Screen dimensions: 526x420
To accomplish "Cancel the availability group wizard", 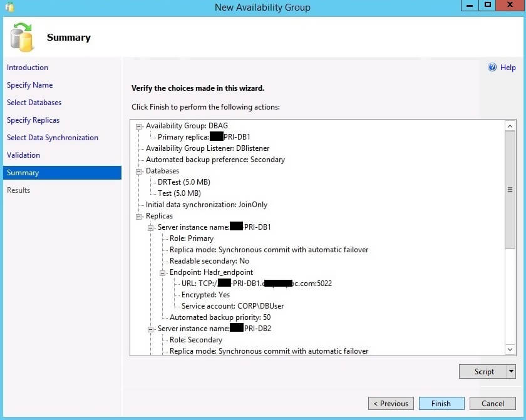I will (492, 403).
